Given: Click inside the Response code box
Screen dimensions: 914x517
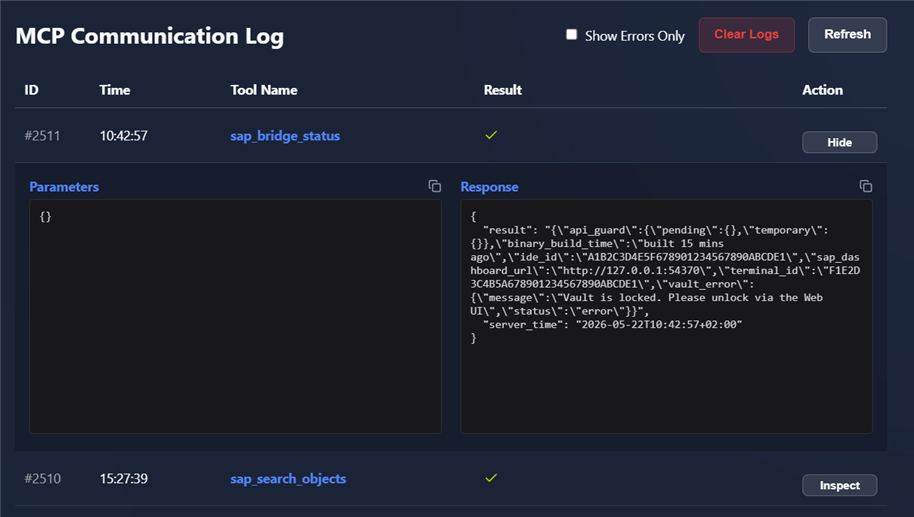Looking at the screenshot, I should 666,316.
